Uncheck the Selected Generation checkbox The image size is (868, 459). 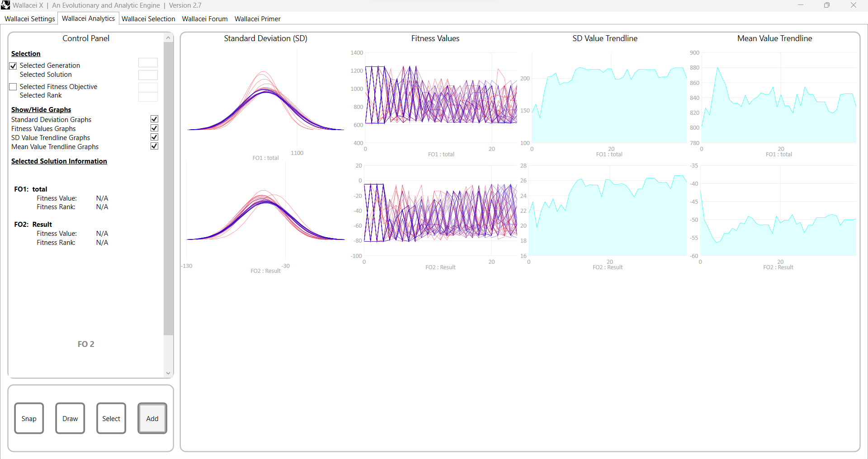point(13,66)
